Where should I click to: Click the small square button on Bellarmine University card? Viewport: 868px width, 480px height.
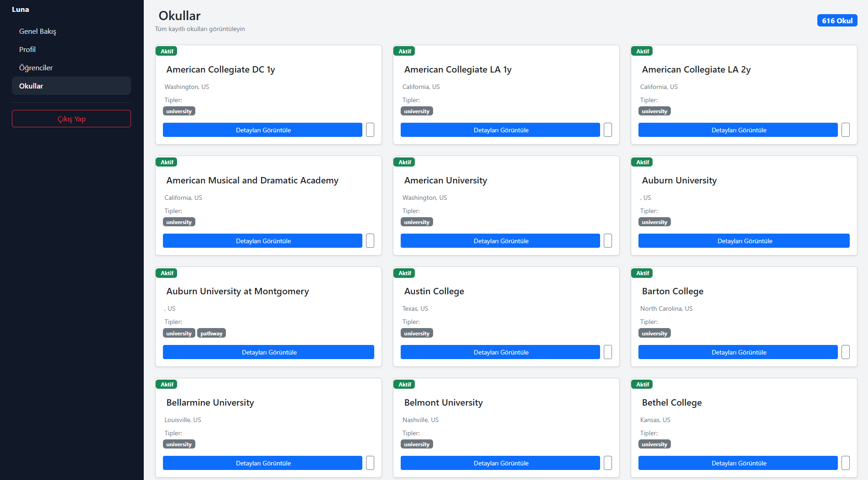coord(370,463)
